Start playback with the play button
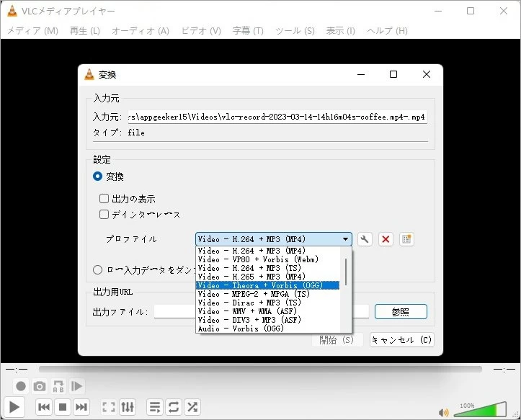The image size is (521, 420). pyautogui.click(x=14, y=407)
